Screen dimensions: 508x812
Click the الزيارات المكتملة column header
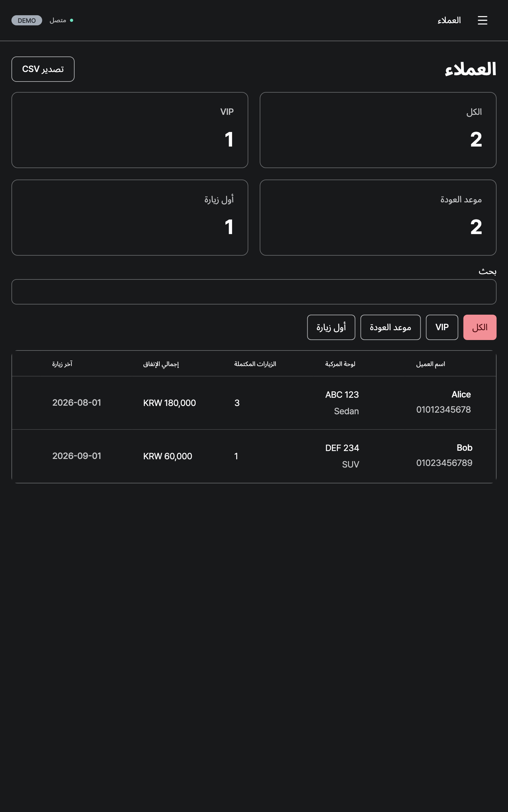(x=255, y=364)
